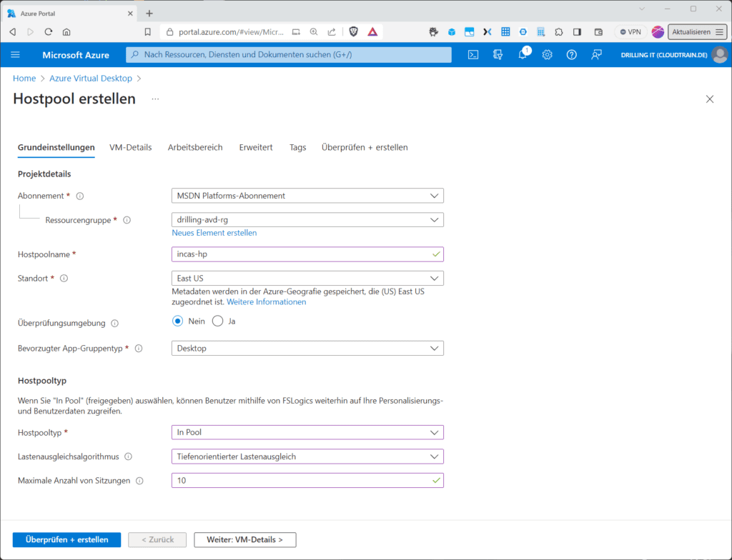
Task: Click into the Hostpoolname field
Action: tap(307, 254)
